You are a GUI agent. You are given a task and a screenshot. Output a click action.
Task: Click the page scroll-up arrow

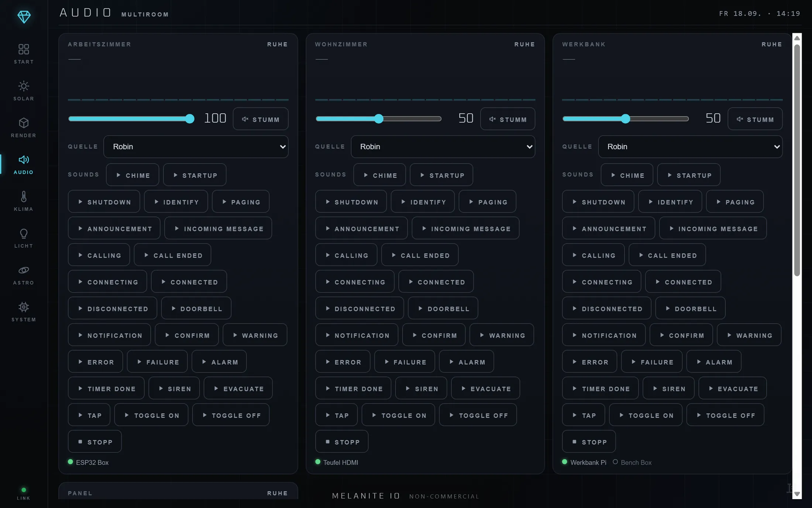(x=797, y=38)
